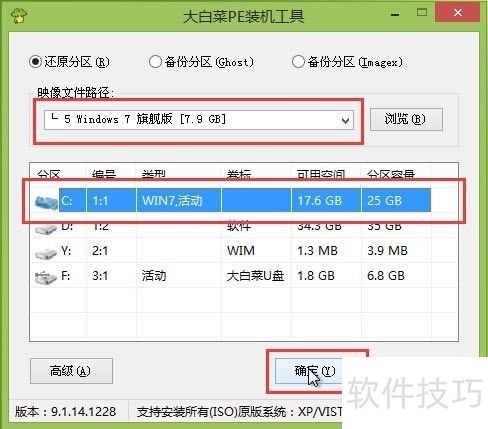Click the 大白菜U盘 volume label cell
This screenshot has height=429, width=488.
point(255,276)
